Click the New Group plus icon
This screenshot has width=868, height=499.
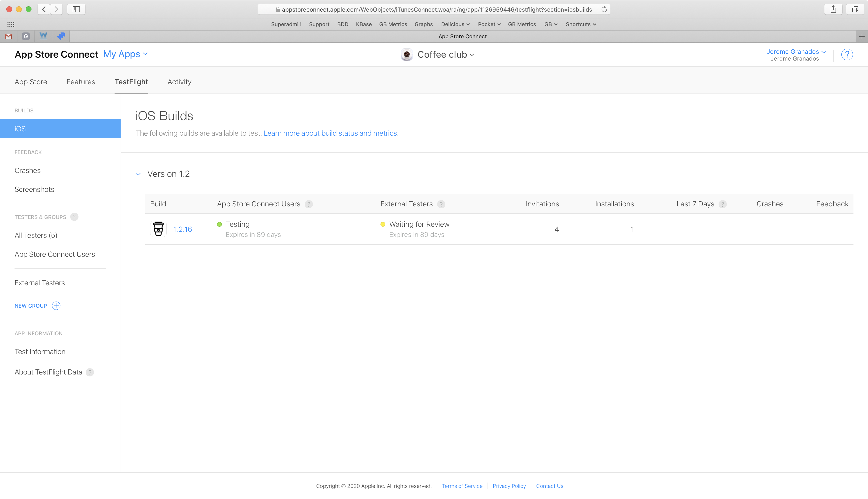click(56, 306)
